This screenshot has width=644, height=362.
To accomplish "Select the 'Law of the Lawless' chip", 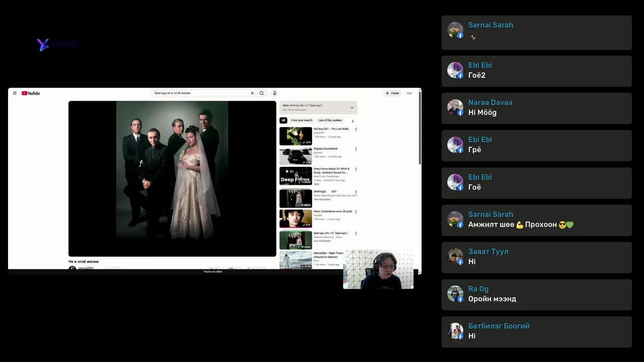I will coord(330,120).
